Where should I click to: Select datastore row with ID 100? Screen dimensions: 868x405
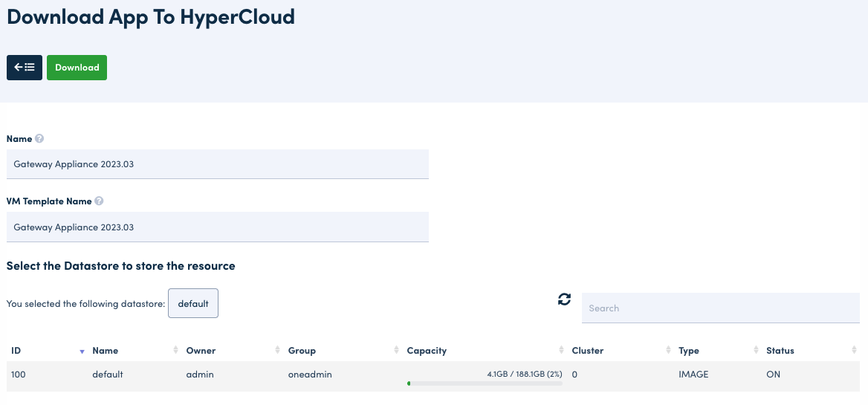click(19, 375)
